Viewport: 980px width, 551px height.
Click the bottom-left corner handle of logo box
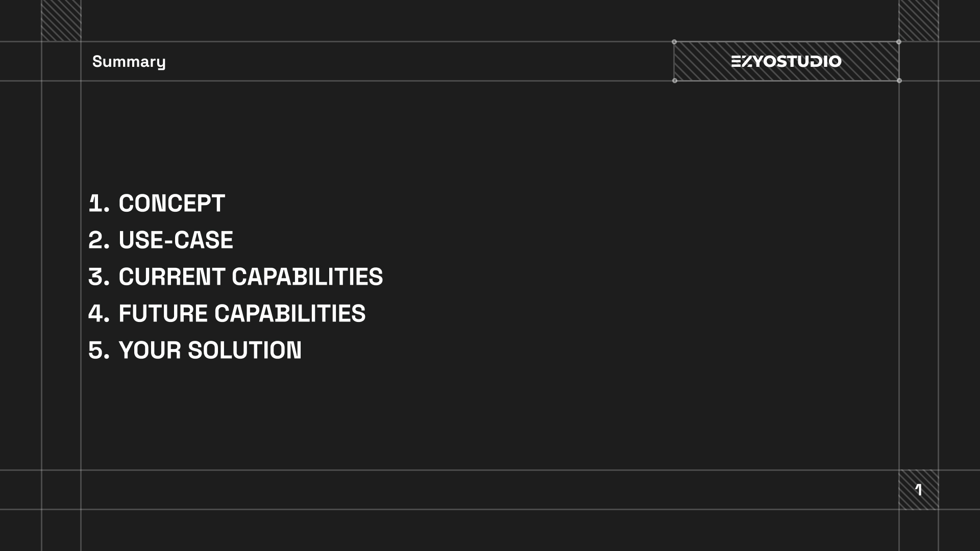coord(674,81)
